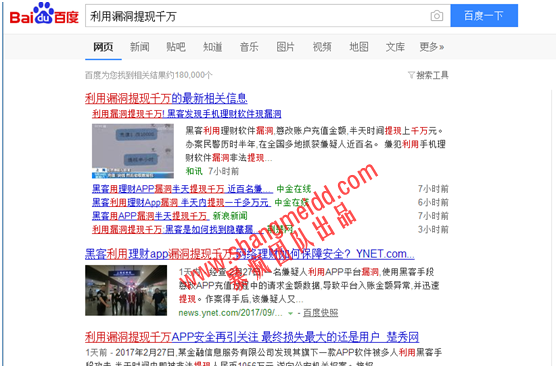Viewport: 558px width, 366px height.
Task: Open the YNET.com result title link
Action: tap(250, 254)
